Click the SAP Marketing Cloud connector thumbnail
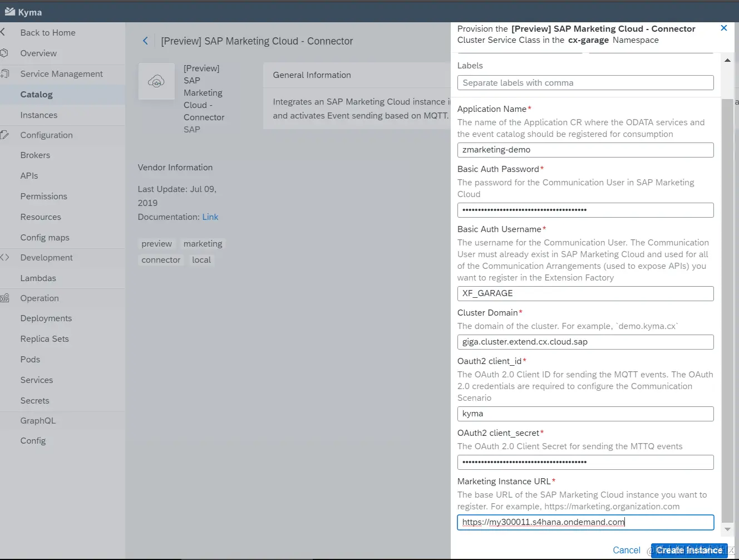The image size is (739, 560). coord(156,81)
